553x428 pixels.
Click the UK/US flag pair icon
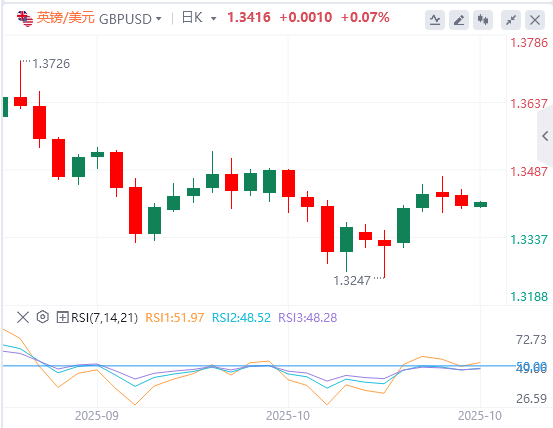[x=24, y=18]
